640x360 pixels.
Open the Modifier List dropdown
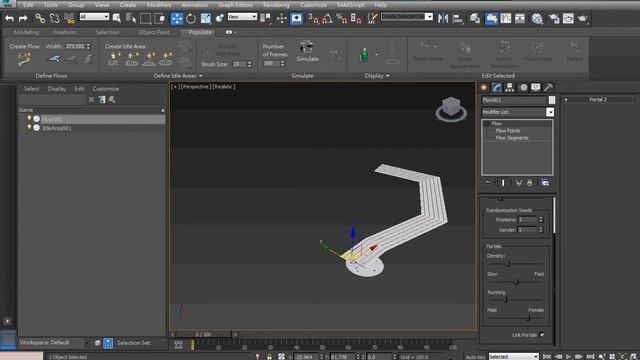tap(518, 112)
